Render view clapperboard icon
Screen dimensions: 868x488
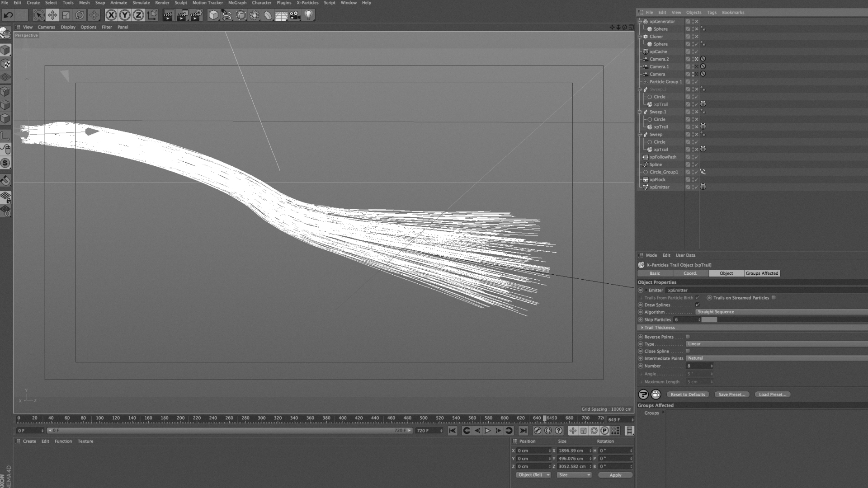click(x=168, y=15)
